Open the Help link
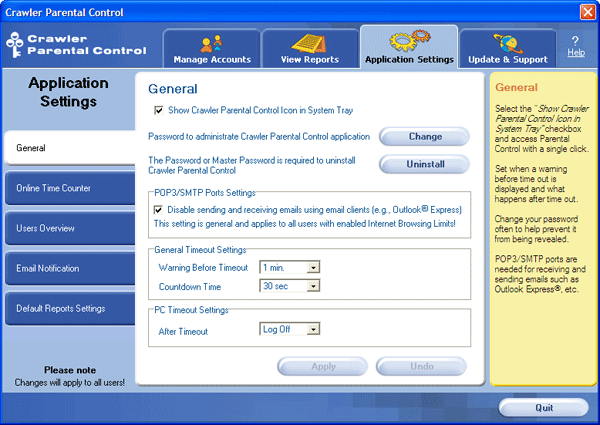This screenshot has width=600, height=425. (x=576, y=52)
